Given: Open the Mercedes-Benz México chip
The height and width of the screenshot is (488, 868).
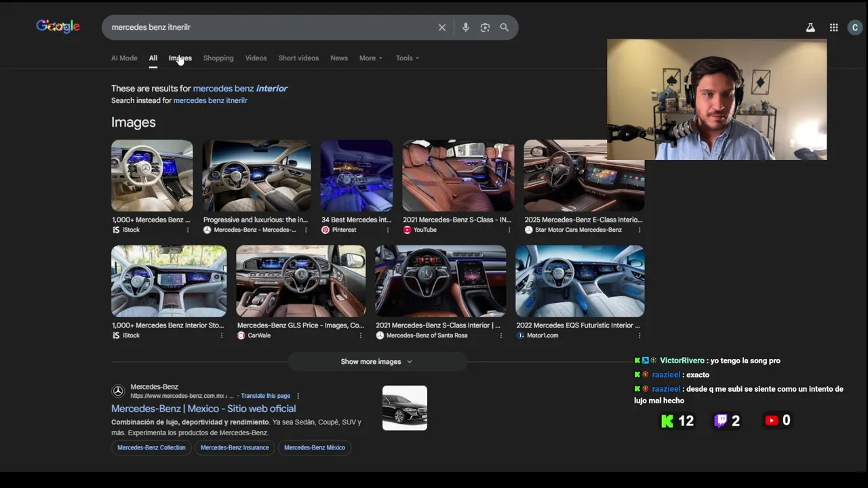Looking at the screenshot, I should tap(315, 447).
